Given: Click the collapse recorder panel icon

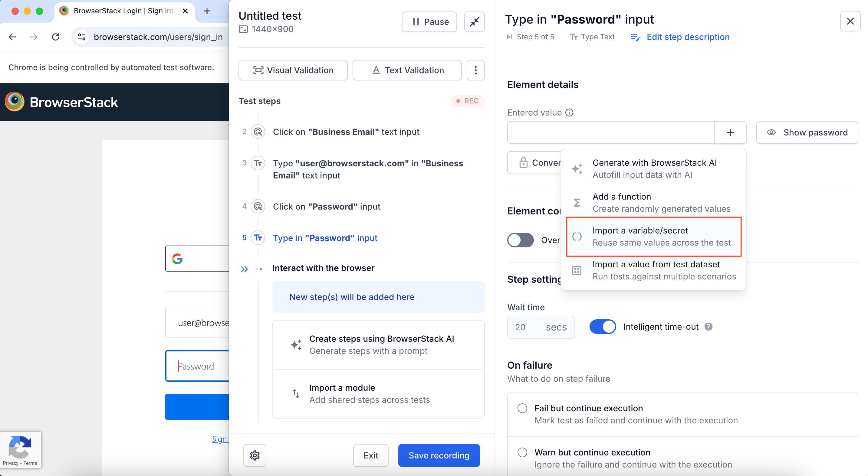Looking at the screenshot, I should 474,22.
